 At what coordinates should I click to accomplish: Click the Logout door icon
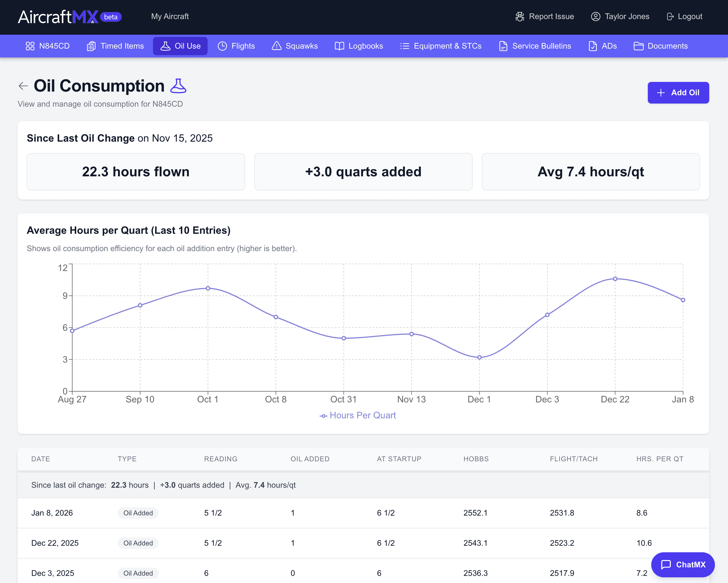pos(670,16)
